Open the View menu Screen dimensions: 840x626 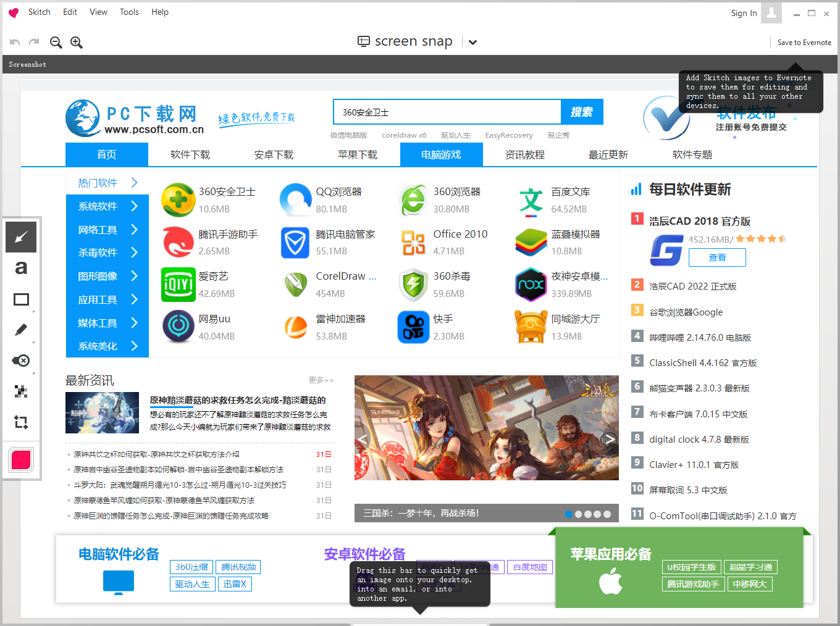(x=98, y=12)
